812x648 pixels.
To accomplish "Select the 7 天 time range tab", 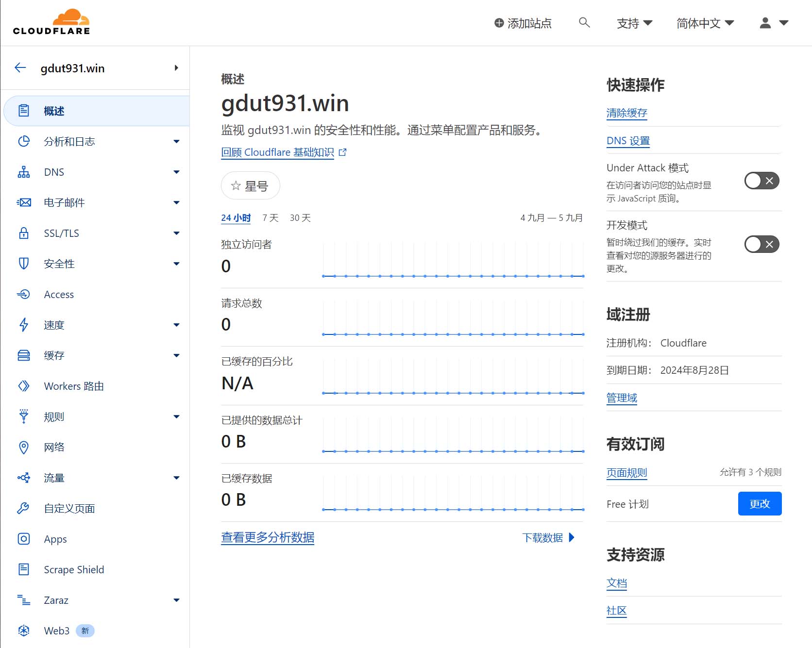I will point(271,218).
